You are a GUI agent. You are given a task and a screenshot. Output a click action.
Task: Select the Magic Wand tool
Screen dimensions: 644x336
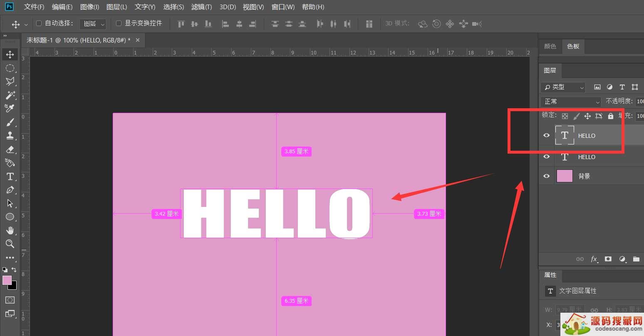(10, 95)
